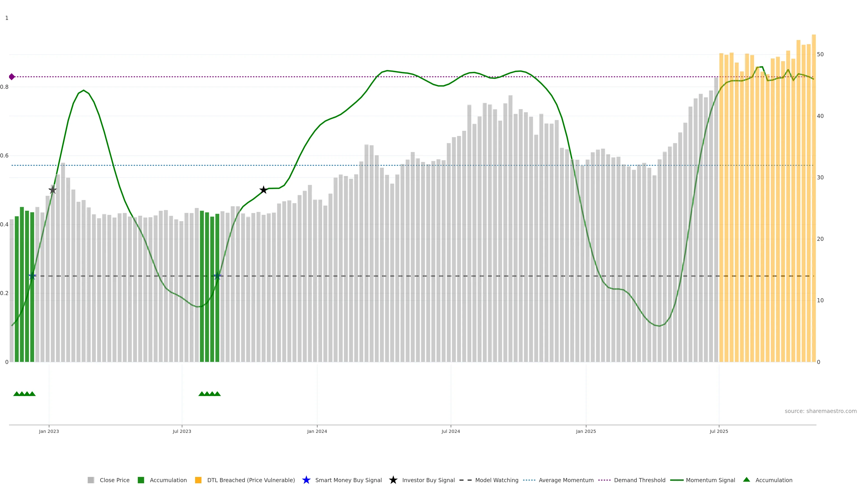Click the Jul 2023 axis label

click(182, 431)
